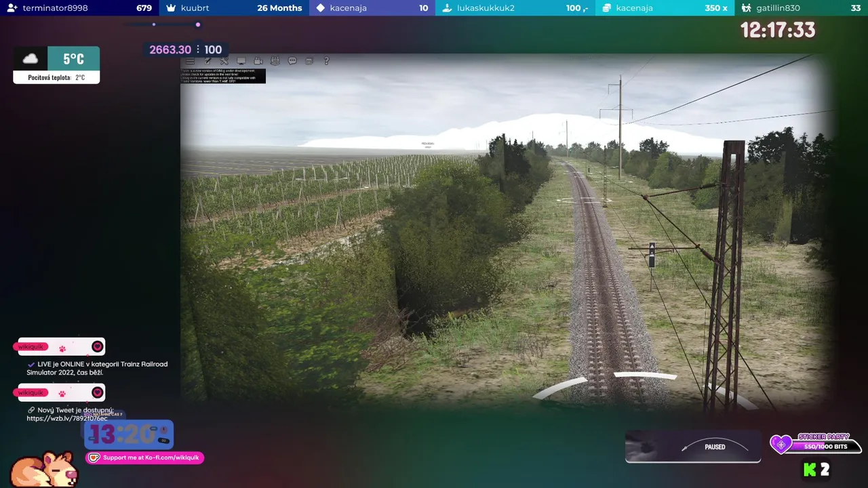
Task: Click the PAUSED speed gauge arc
Action: (715, 445)
